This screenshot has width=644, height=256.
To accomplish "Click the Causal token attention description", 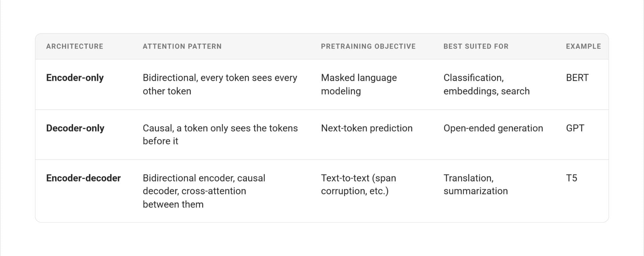I will point(220,135).
